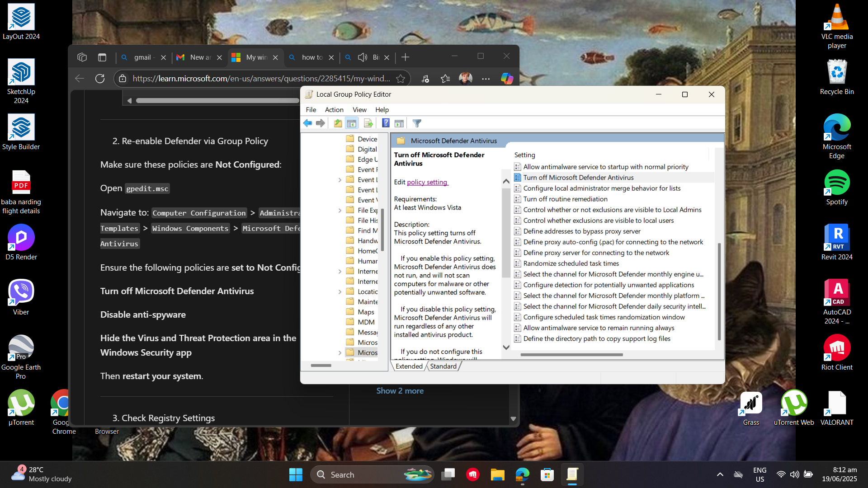The width and height of the screenshot is (868, 488).
Task: Open the weather widget on taskbar
Action: point(42,474)
